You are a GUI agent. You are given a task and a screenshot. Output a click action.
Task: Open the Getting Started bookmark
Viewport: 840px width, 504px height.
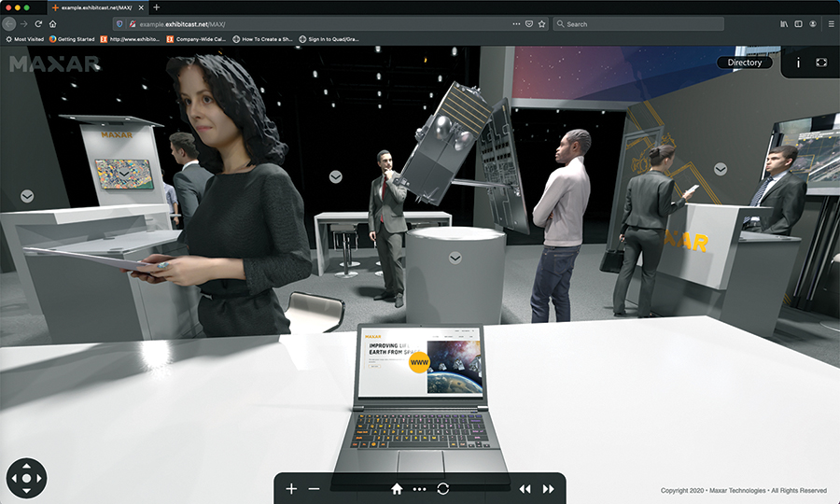[x=72, y=39]
